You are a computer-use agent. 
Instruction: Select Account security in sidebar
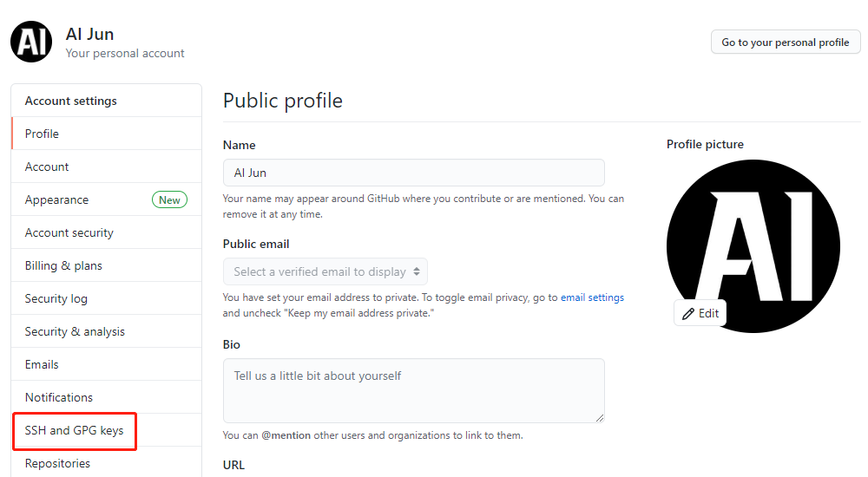[x=69, y=232]
